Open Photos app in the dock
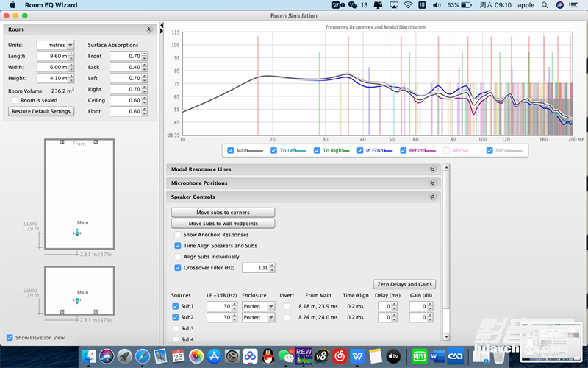The height and width of the screenshot is (368, 588). tap(196, 356)
